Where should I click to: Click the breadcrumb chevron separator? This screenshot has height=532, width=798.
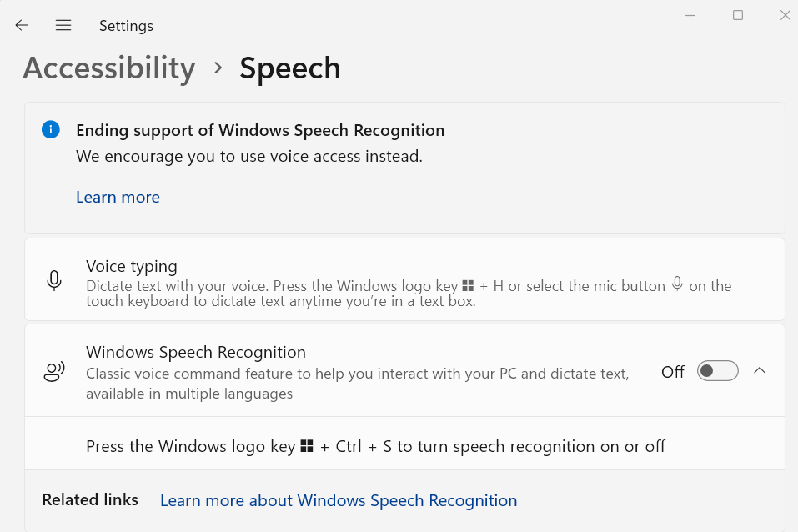coord(218,68)
